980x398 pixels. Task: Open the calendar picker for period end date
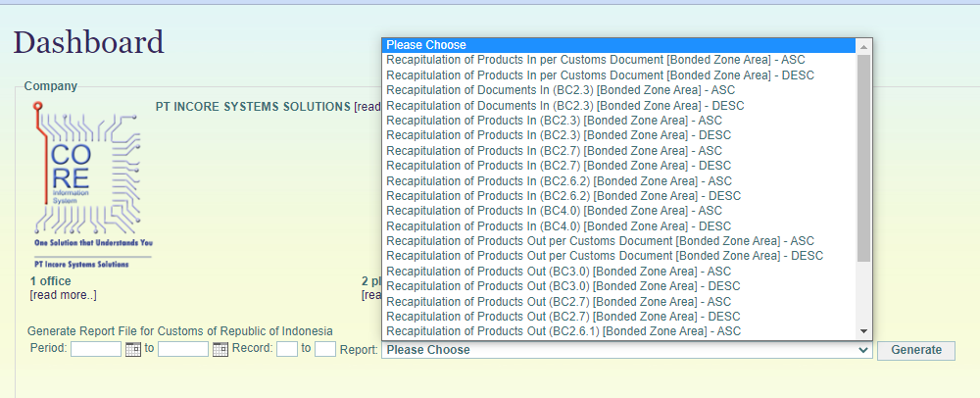point(220,349)
